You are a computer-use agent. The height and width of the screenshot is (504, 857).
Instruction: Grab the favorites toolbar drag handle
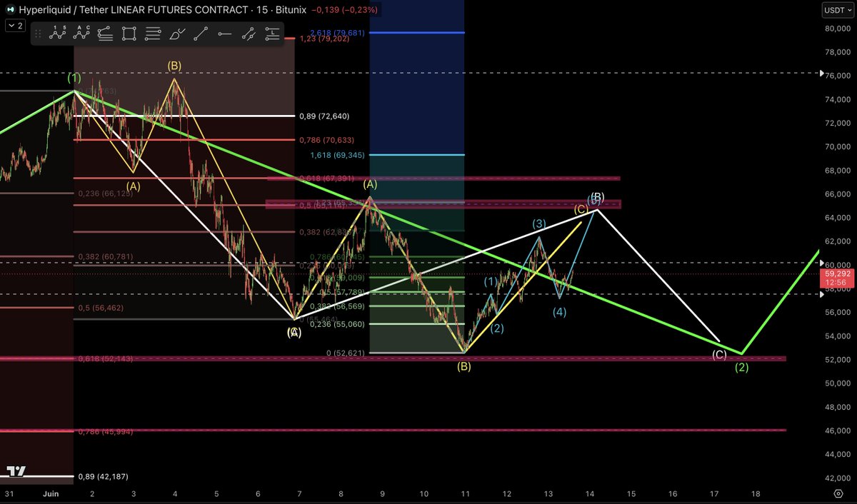39,33
